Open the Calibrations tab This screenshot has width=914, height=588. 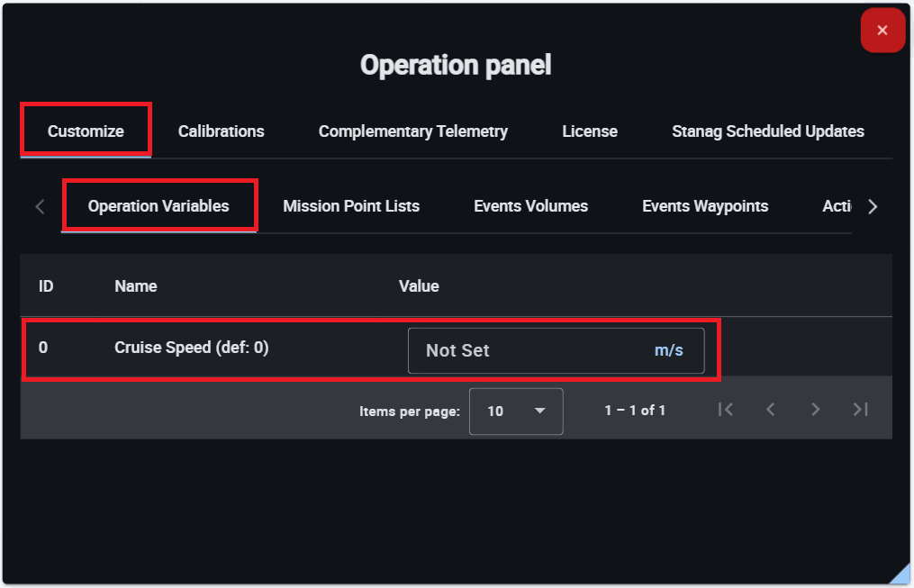click(x=221, y=131)
